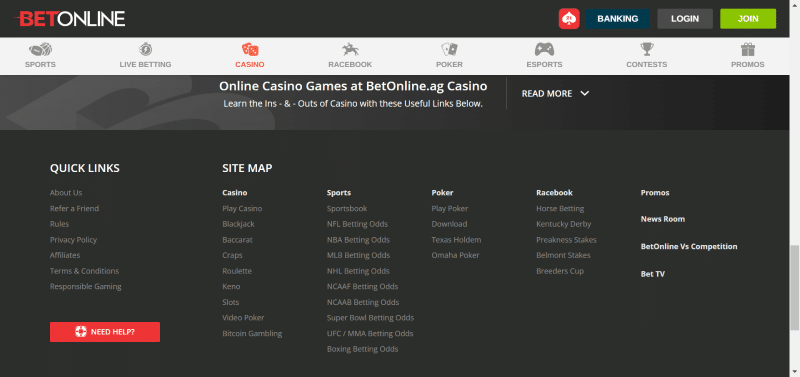
Task: Click the lifebuoy icon on Need Help
Action: (81, 332)
